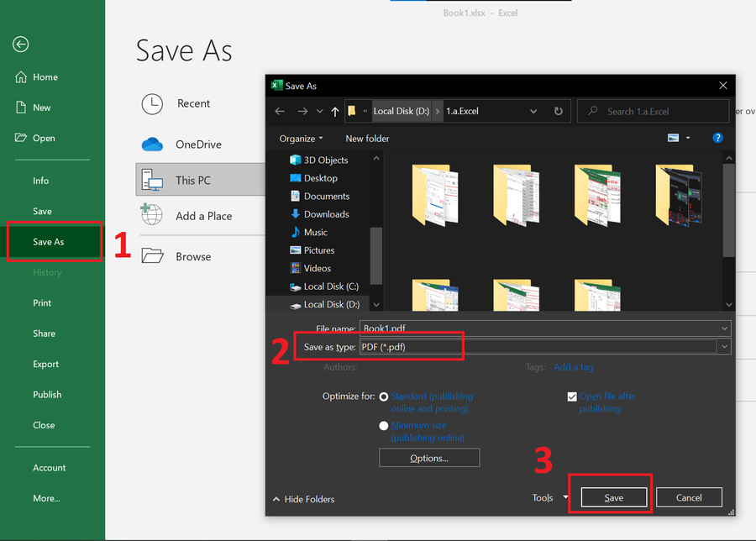
Task: Click the Add a tag link
Action: [x=573, y=367]
